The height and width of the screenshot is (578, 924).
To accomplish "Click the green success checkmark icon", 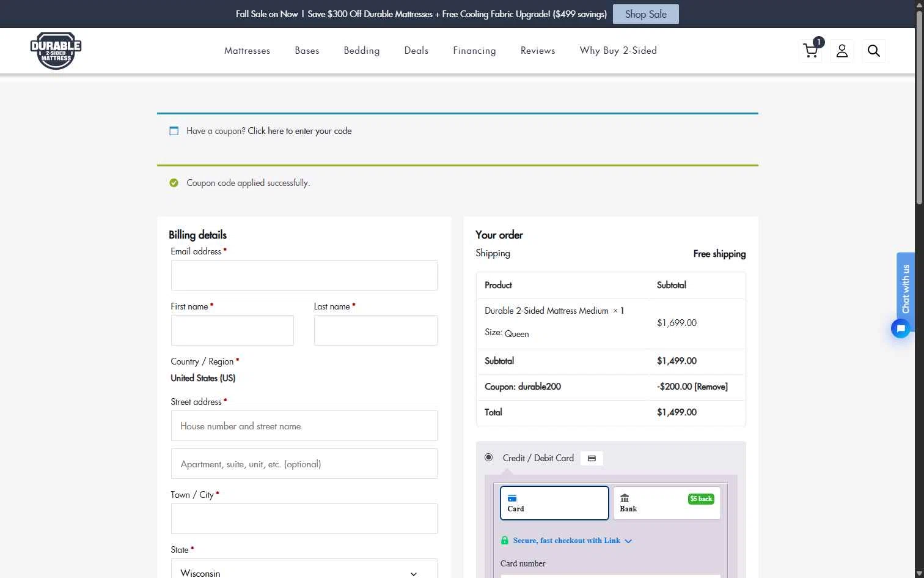I will pos(174,183).
